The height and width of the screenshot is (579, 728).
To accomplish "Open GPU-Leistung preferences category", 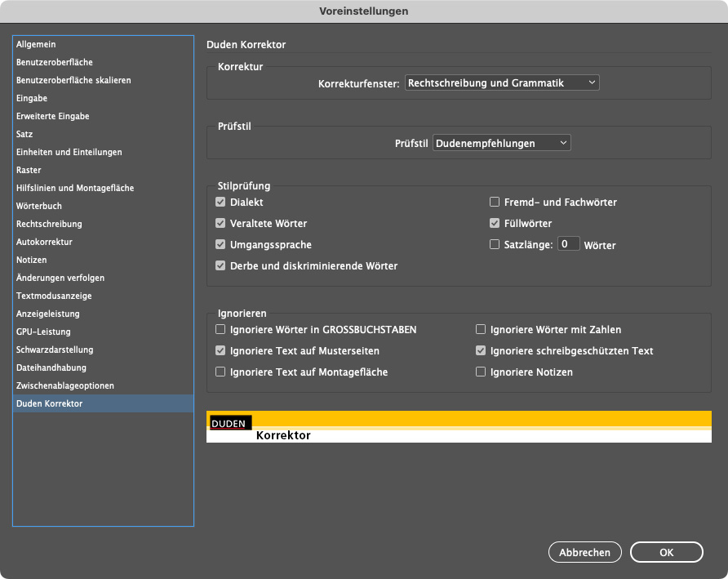I will pos(43,332).
